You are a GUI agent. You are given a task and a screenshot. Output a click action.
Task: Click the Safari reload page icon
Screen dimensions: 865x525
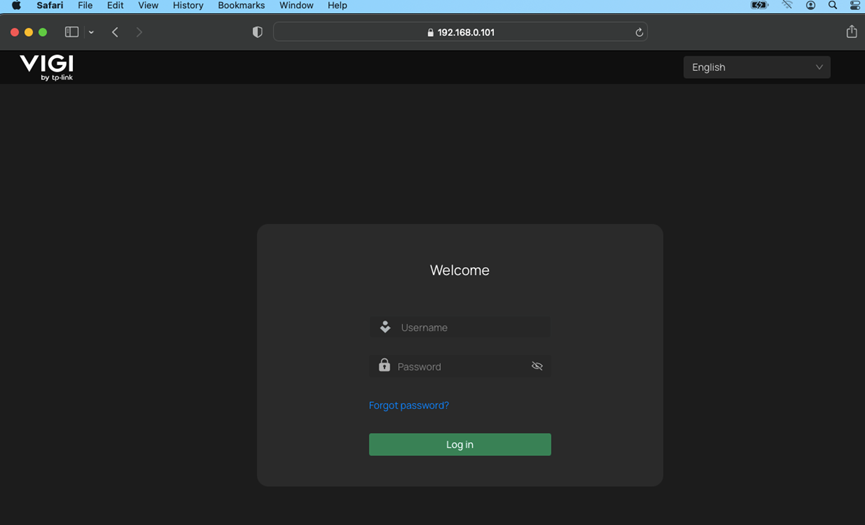[639, 32]
